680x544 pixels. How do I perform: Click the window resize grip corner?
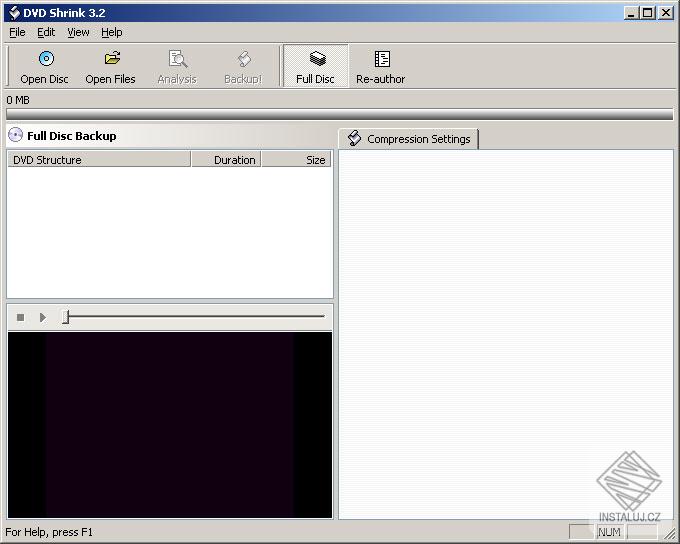click(670, 533)
